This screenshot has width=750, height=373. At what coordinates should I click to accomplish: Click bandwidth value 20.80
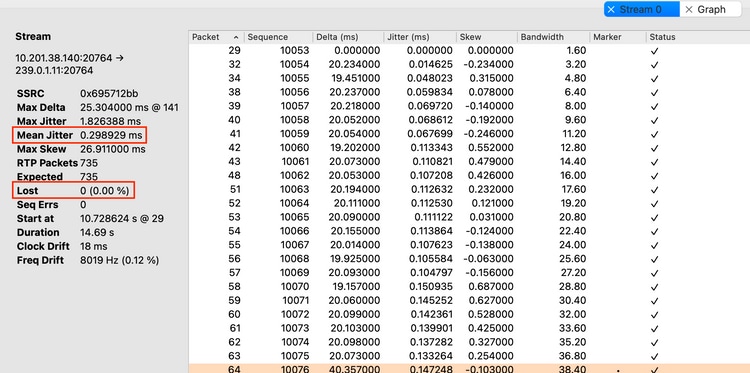click(573, 217)
